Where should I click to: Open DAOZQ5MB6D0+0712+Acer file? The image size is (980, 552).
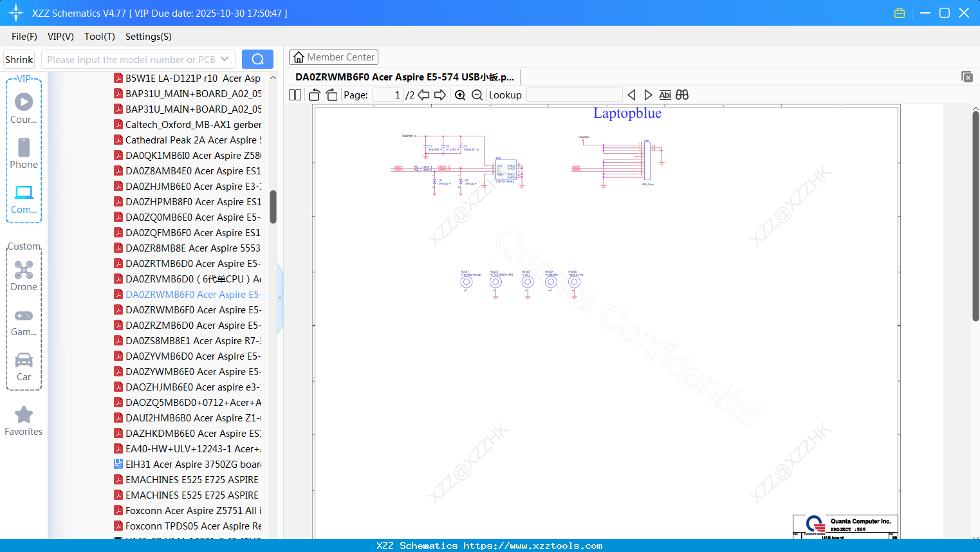[187, 402]
